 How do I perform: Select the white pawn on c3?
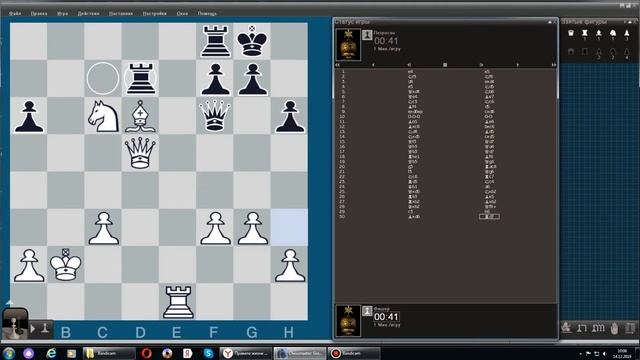coord(103,228)
